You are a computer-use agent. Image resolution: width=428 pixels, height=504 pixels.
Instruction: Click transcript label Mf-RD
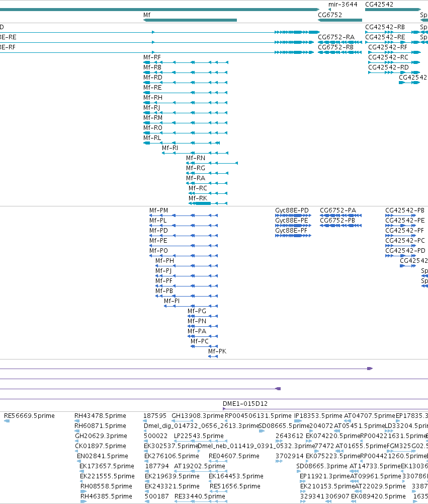point(152,78)
